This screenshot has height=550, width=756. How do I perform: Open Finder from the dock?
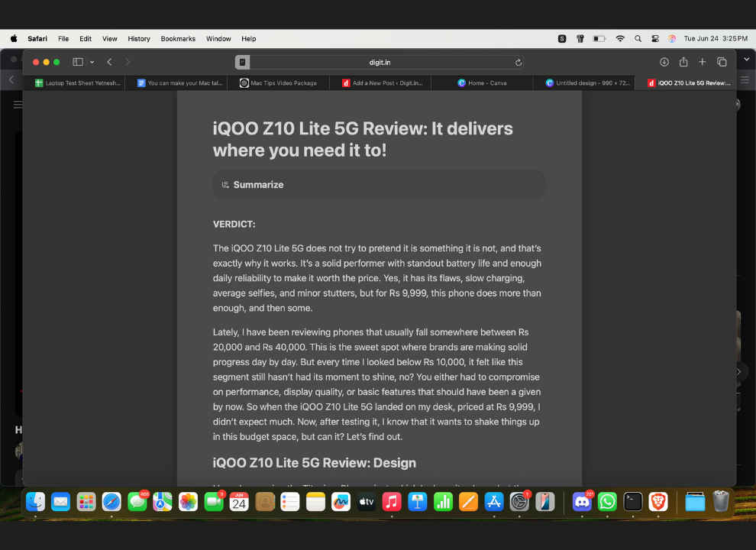click(x=35, y=502)
